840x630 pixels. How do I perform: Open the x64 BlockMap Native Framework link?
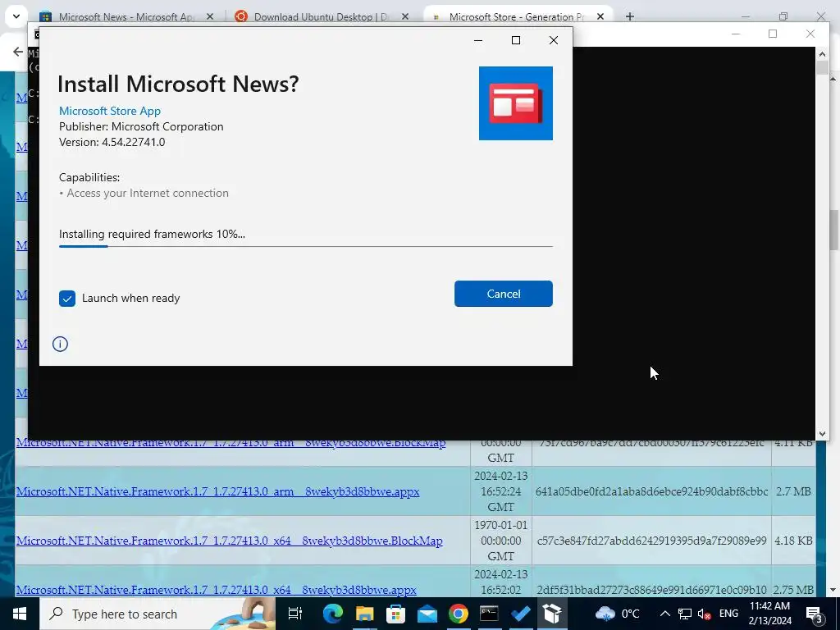tap(230, 541)
